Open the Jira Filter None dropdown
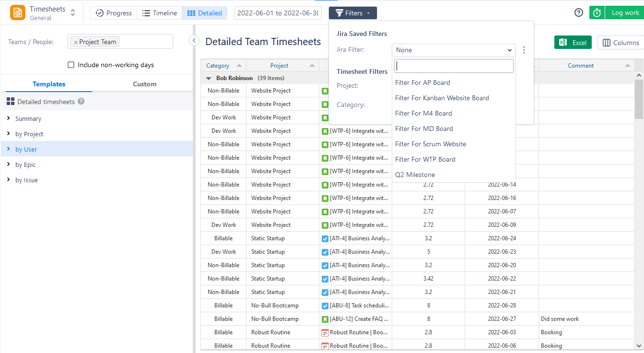Viewport: 644px width, 353px height. tap(454, 50)
